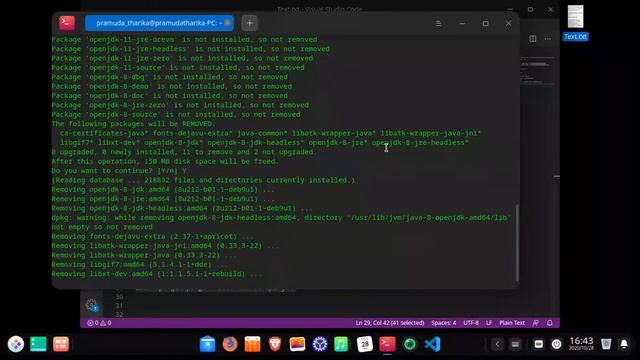Open the settings gear dock icon

click(x=320, y=344)
